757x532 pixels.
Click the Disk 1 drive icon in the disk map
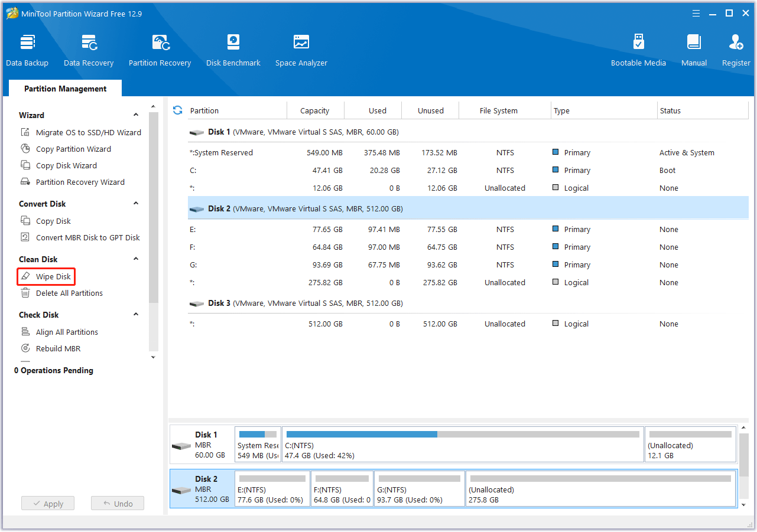click(x=181, y=446)
